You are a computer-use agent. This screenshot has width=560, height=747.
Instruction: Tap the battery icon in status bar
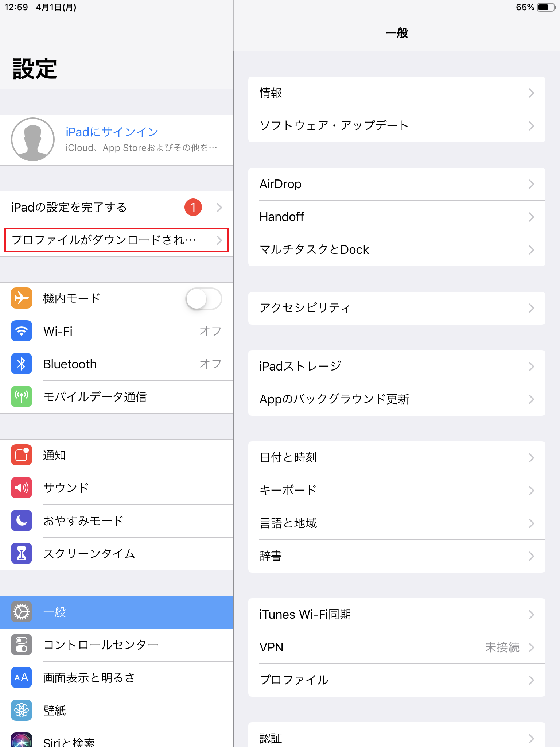[x=547, y=7]
